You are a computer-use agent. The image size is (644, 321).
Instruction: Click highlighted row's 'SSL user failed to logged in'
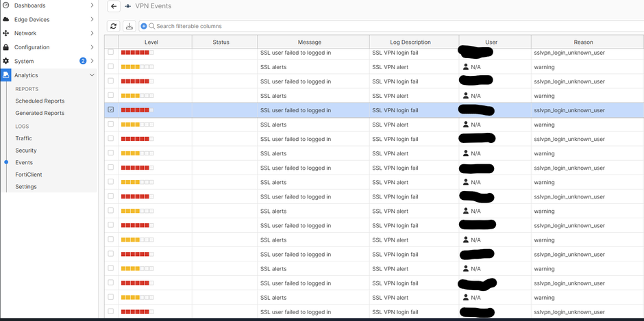point(296,110)
